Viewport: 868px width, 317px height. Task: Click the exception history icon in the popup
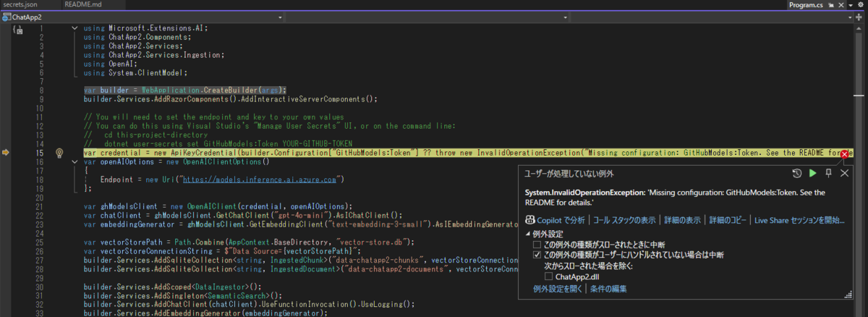coord(796,174)
